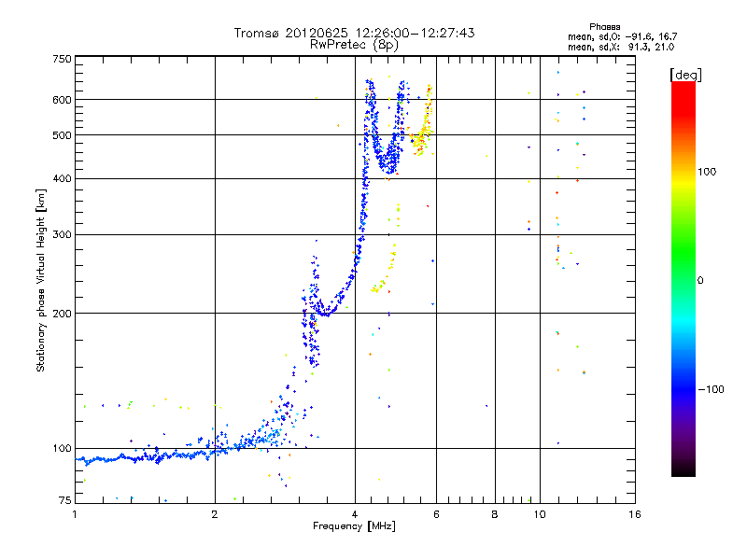
Task: Click the plot title 'Tromsø 20120625 12:26:00-12:27:43'
Action: coord(354,33)
